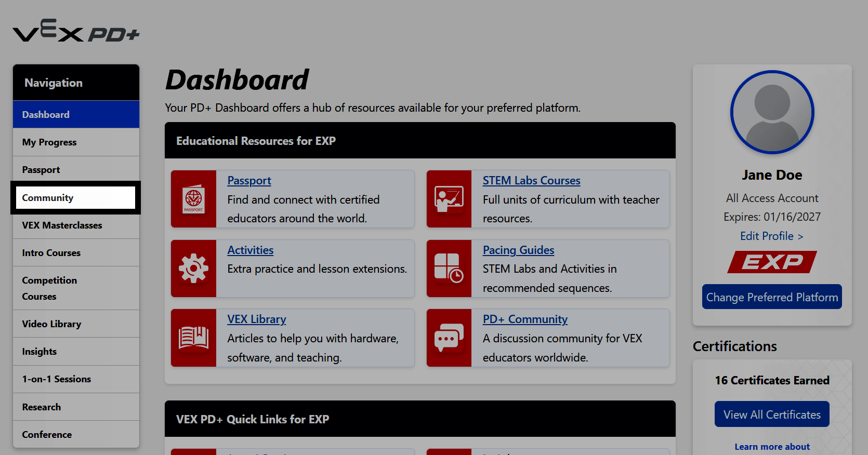The height and width of the screenshot is (455, 868).
Task: Click the Pacing Guides link
Action: (x=519, y=250)
